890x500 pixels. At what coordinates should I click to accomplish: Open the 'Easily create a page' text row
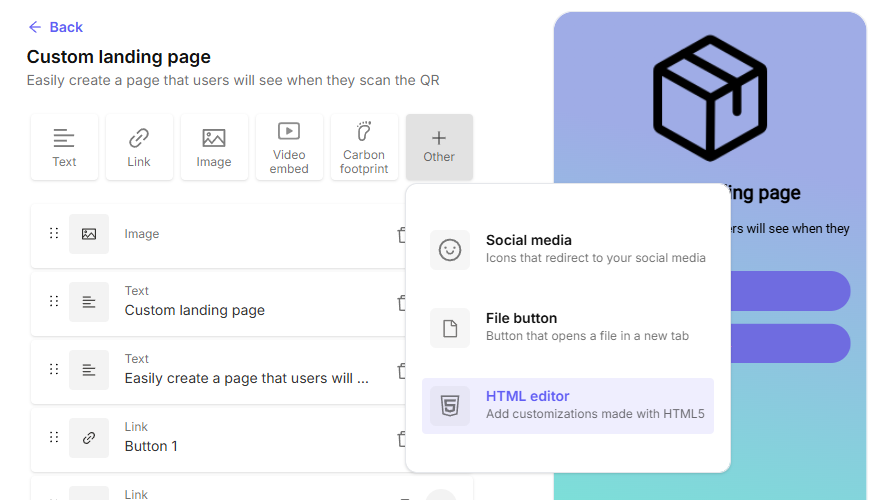point(219,372)
